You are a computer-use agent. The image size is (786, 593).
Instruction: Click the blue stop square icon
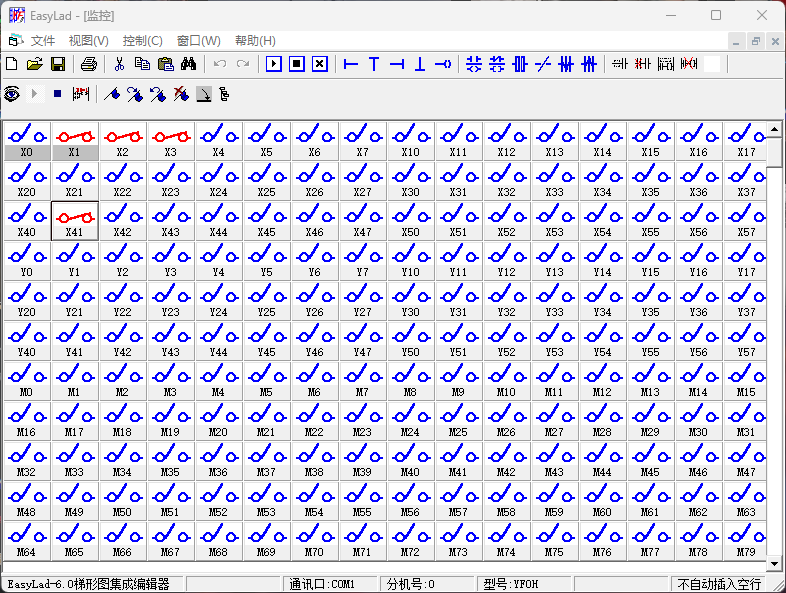tap(57, 94)
